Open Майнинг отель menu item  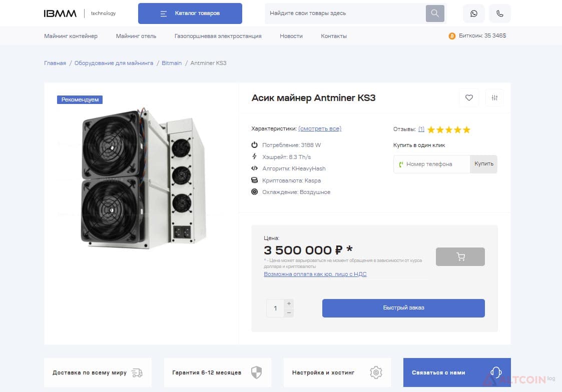tap(136, 36)
